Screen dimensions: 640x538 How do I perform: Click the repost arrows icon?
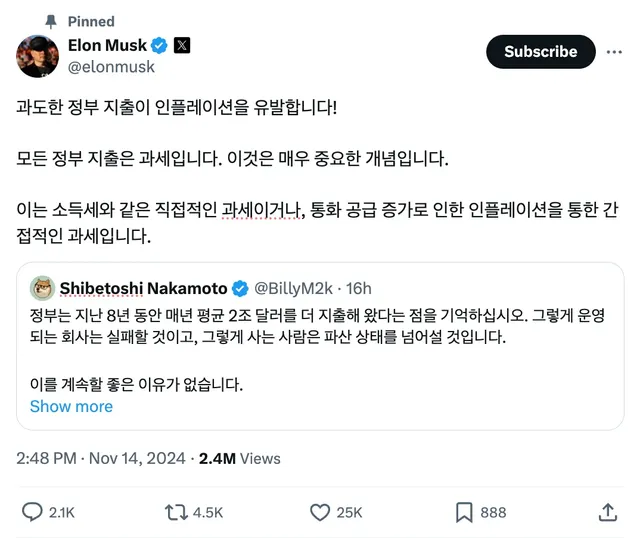(x=176, y=513)
